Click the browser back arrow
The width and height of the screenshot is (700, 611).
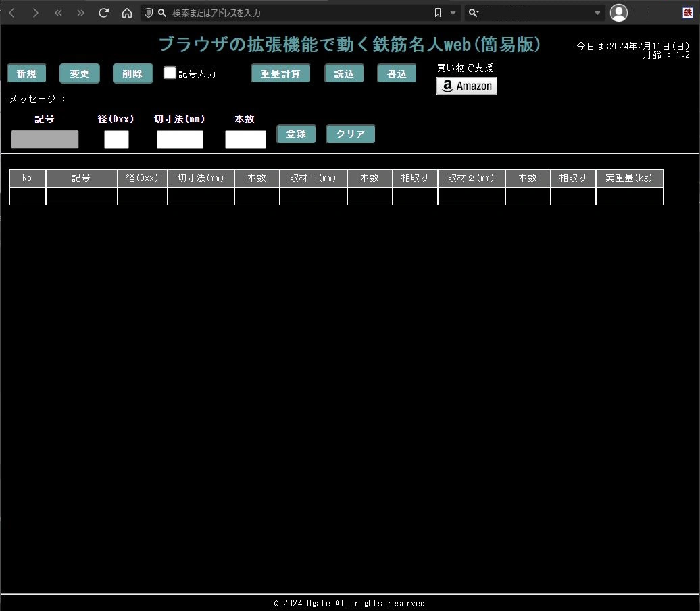click(12, 13)
